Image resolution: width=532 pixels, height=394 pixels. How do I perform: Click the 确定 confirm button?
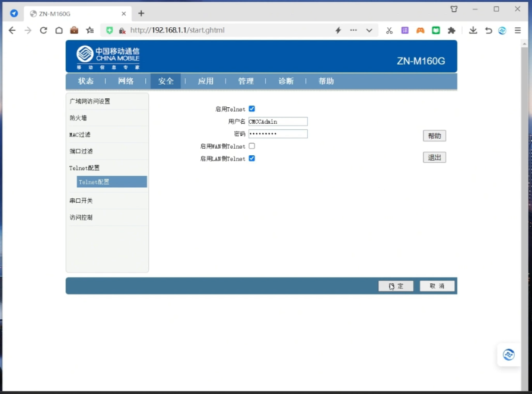[x=396, y=286]
